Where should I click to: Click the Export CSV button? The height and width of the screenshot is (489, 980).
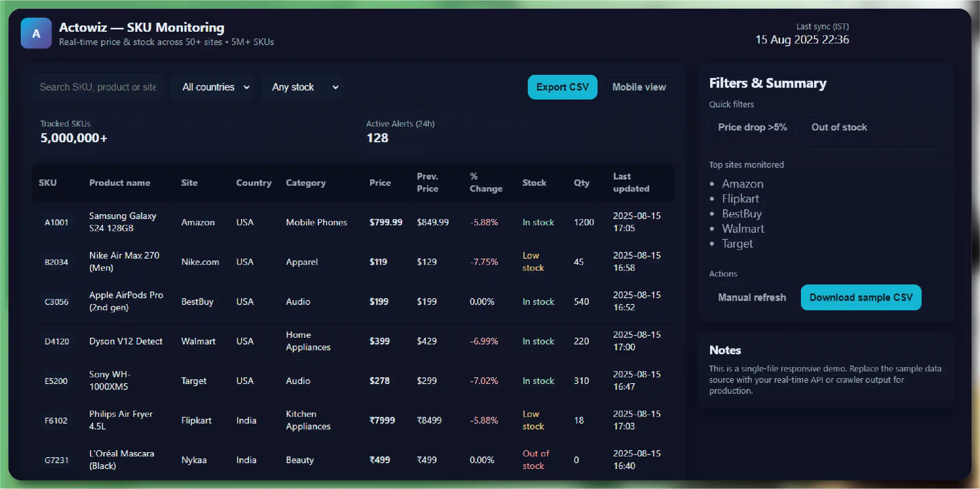pyautogui.click(x=562, y=87)
